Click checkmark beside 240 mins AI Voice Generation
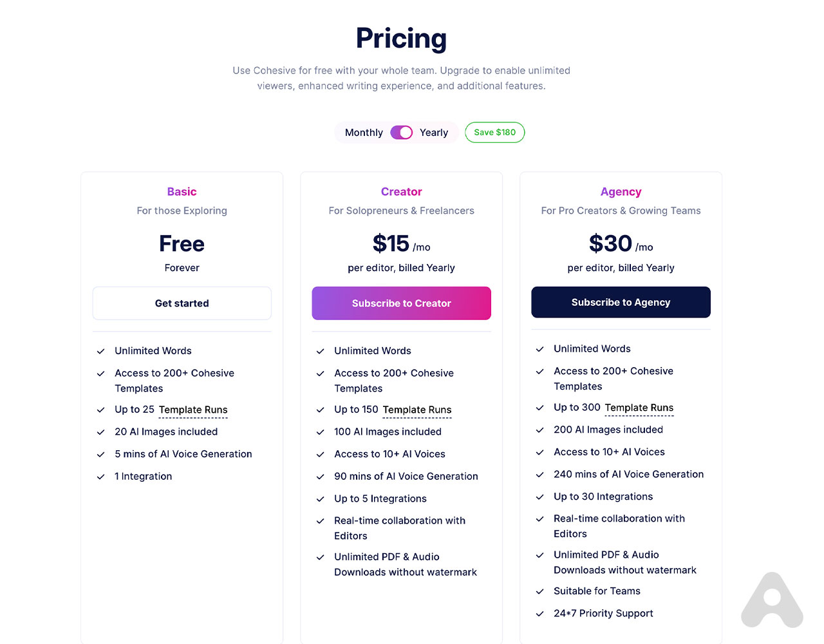 [x=540, y=475]
